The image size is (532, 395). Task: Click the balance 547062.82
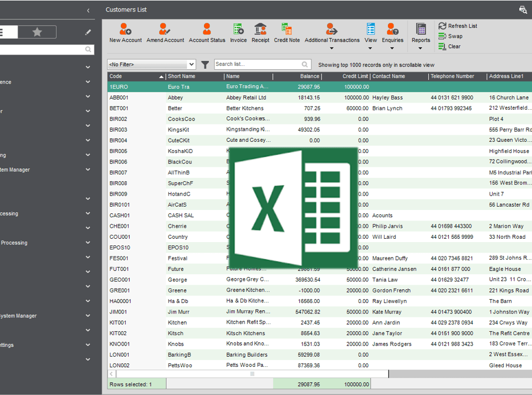coord(308,312)
